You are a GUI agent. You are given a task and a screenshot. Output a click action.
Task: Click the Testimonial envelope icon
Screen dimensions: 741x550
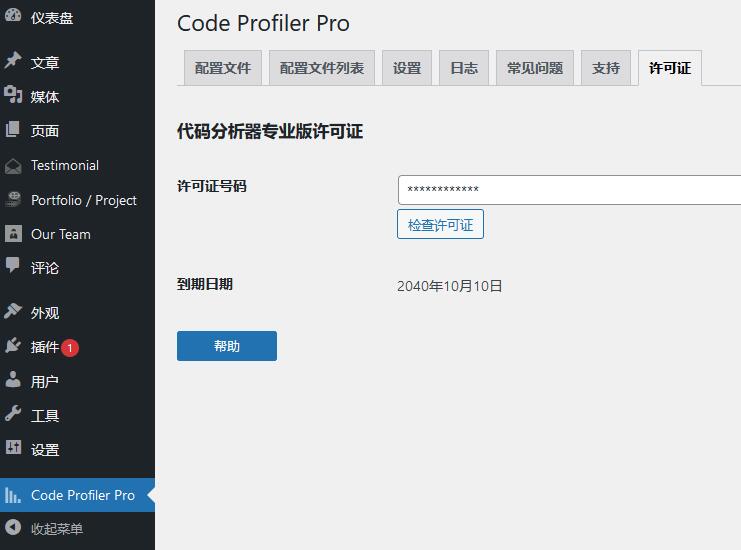[x=13, y=166]
